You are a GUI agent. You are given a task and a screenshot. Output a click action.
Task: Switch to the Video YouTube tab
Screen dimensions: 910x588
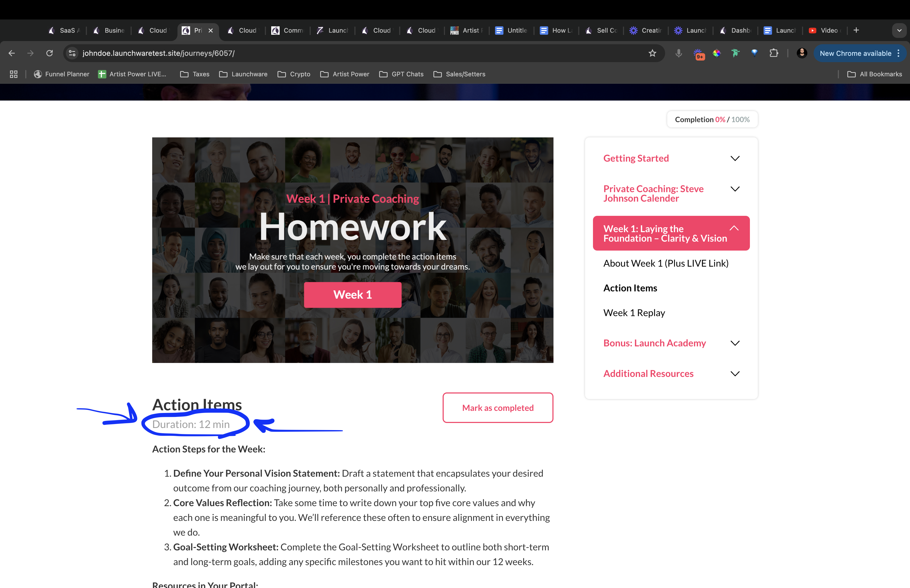(x=825, y=30)
